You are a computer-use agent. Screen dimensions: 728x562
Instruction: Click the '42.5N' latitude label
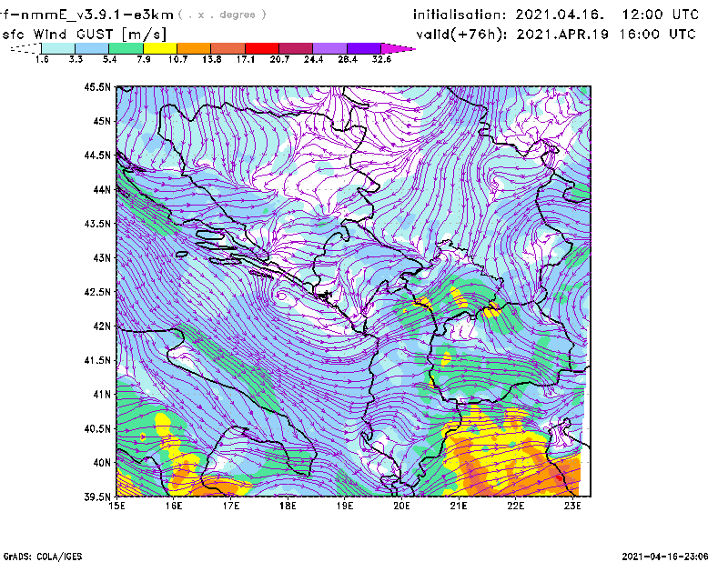click(x=97, y=292)
